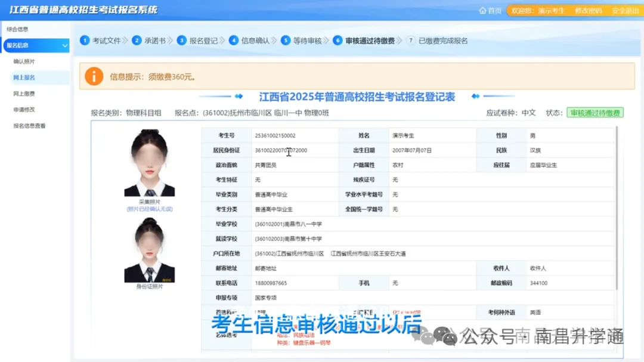Click the 民族 value 汉族
Image resolution: width=644 pixels, height=362 pixels.
click(x=535, y=150)
